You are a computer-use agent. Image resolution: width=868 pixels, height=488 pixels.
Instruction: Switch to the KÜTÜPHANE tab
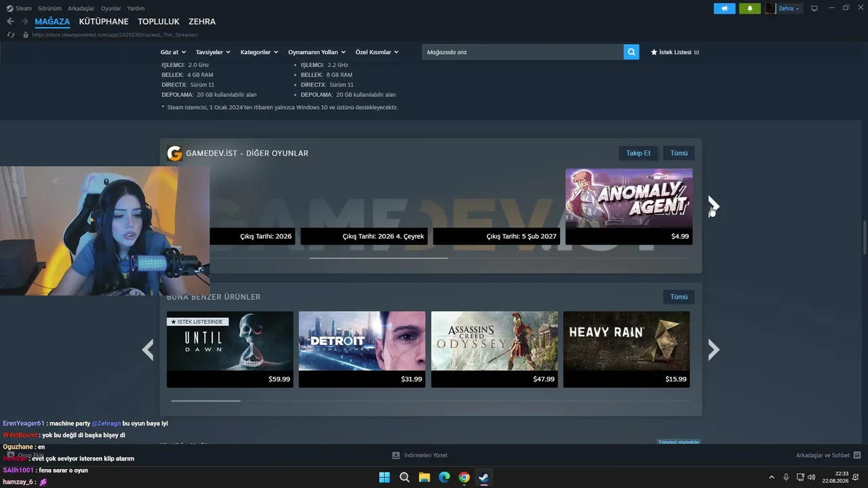click(104, 22)
